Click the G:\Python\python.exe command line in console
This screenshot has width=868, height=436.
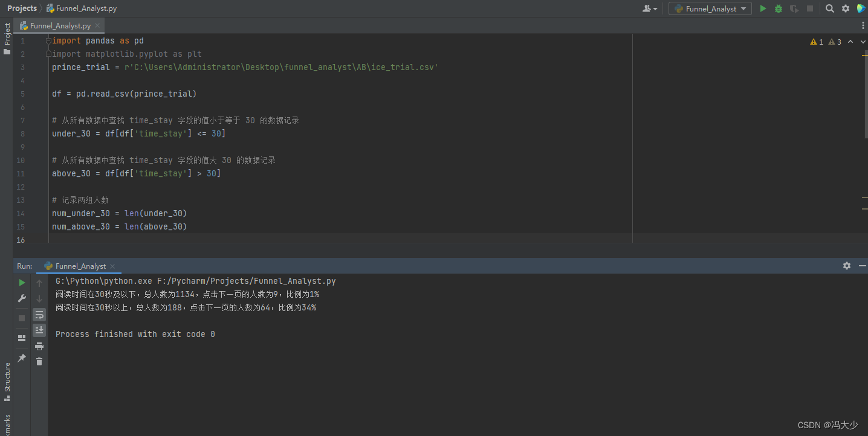coord(196,281)
